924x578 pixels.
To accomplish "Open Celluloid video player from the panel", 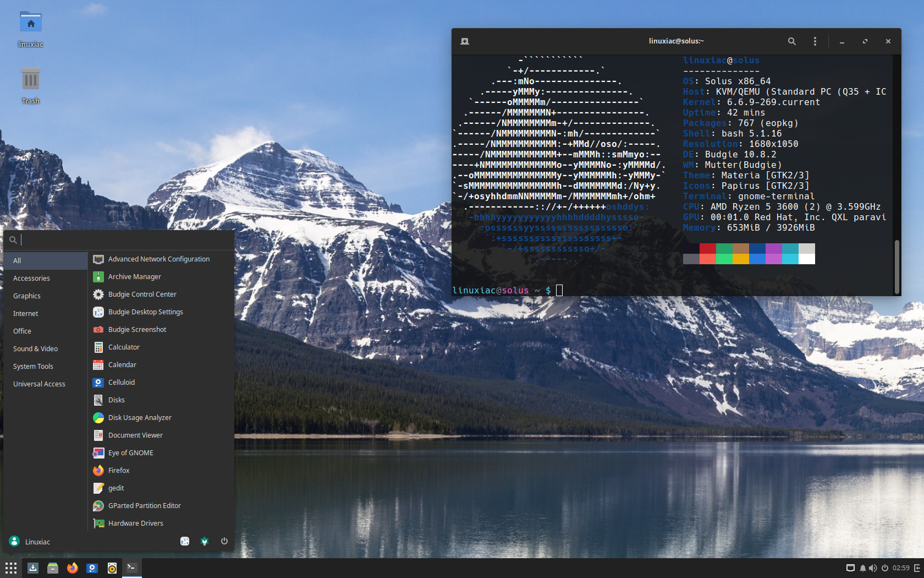I will coord(92,568).
